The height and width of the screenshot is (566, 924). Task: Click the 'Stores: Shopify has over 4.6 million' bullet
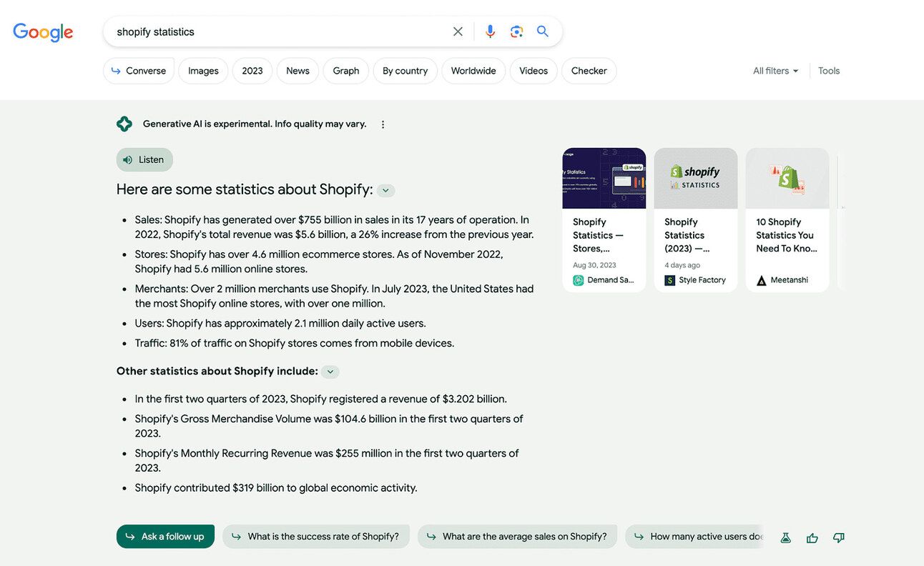[x=319, y=262]
